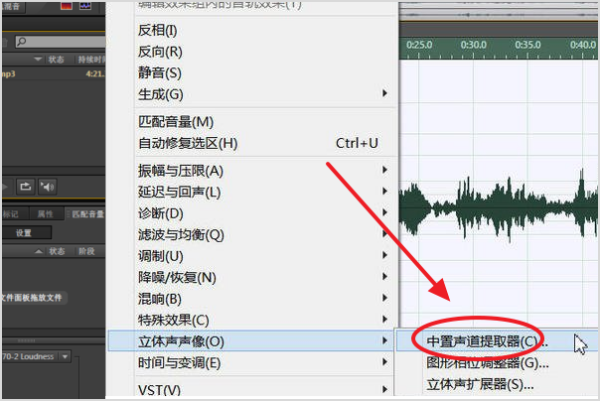Open the 生成(G) submenu
The height and width of the screenshot is (401, 600).
[264, 94]
